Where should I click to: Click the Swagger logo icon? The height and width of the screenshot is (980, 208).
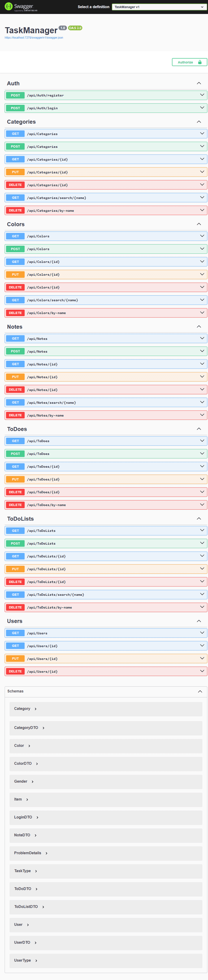tap(8, 6)
